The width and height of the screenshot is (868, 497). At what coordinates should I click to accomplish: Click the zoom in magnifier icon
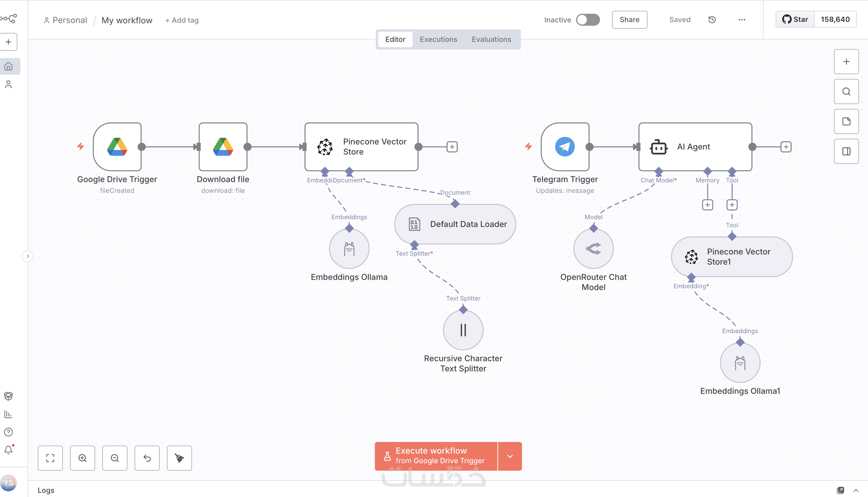click(x=82, y=458)
